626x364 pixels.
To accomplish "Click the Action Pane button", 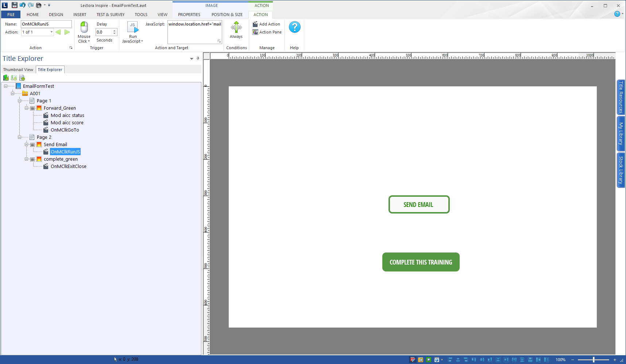I will pos(267,32).
